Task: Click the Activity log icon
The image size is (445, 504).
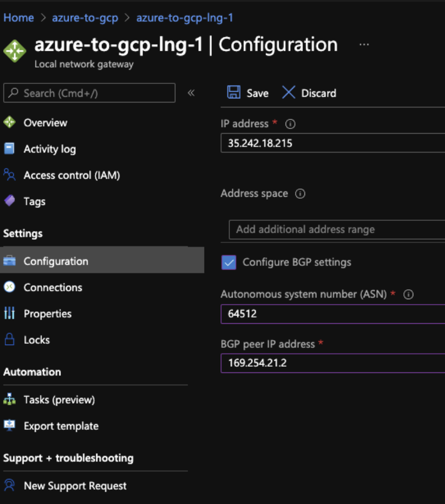Action: tap(10, 149)
